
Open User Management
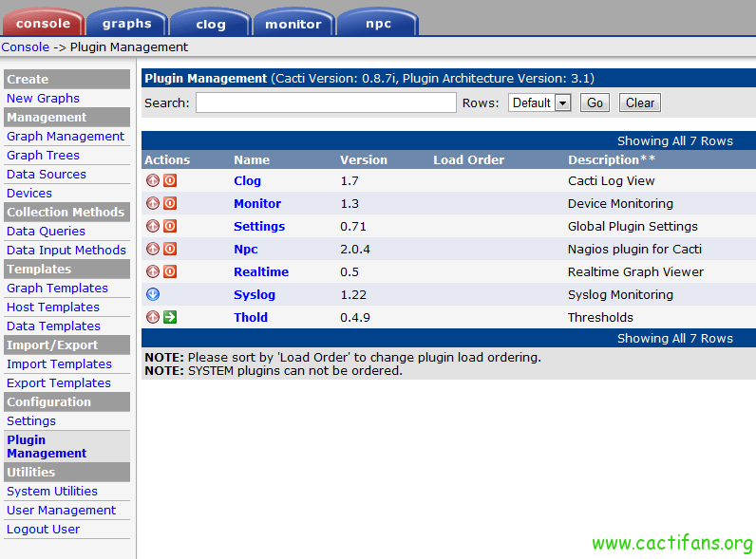pyautogui.click(x=61, y=511)
